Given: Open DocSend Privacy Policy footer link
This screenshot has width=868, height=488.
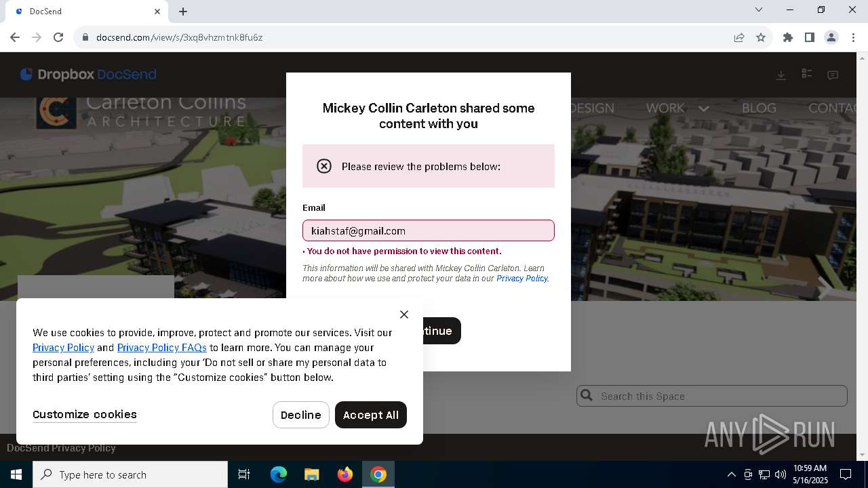Looking at the screenshot, I should 61,448.
